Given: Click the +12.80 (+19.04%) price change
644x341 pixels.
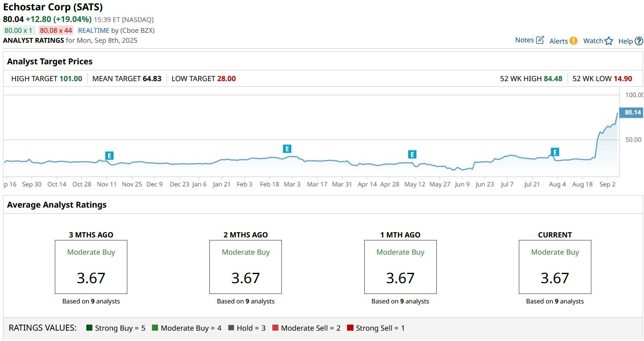Looking at the screenshot, I should pos(59,19).
